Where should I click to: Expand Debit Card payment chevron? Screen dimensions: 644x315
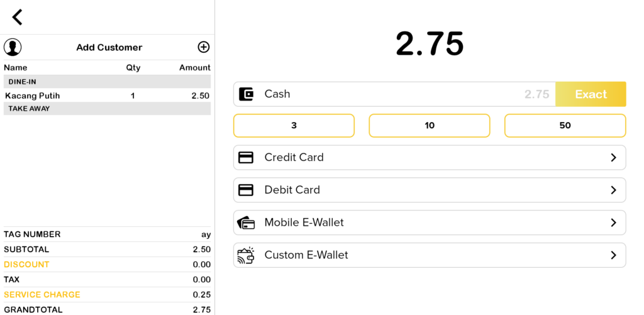coord(613,190)
